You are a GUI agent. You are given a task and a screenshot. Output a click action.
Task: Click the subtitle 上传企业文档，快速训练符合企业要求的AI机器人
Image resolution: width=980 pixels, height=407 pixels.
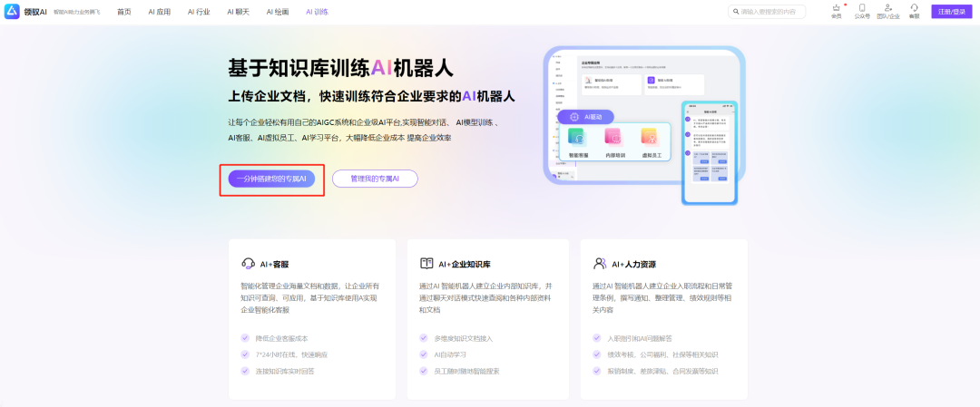[371, 96]
